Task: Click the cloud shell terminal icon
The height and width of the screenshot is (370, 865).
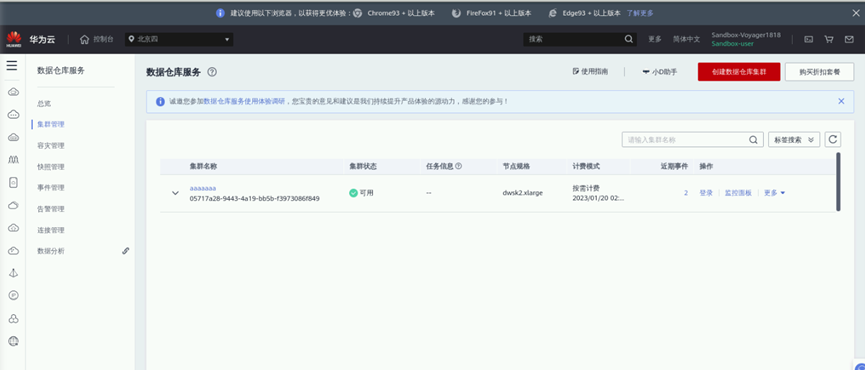Action: click(808, 39)
